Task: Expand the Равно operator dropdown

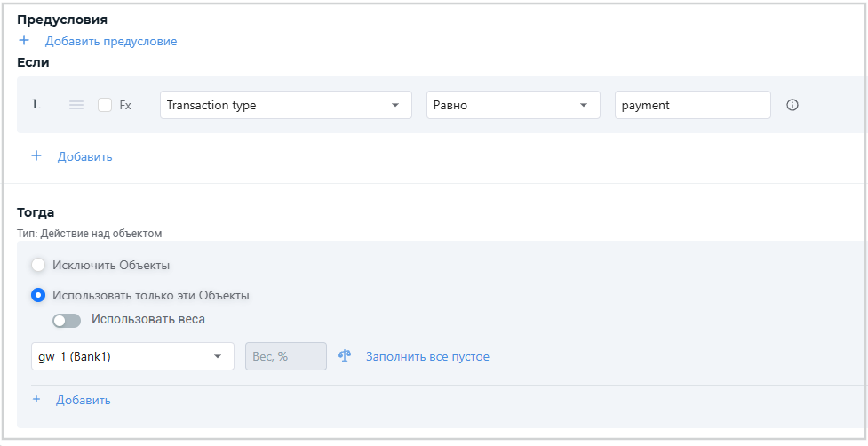Action: click(x=512, y=105)
